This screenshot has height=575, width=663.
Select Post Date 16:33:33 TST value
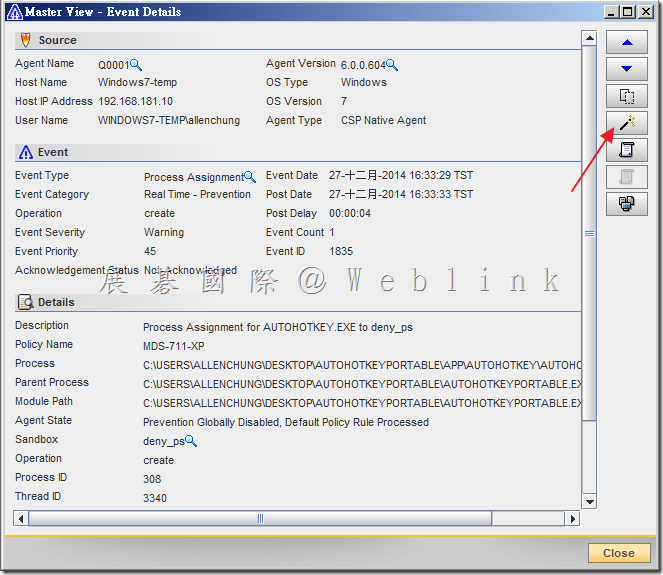[401, 194]
